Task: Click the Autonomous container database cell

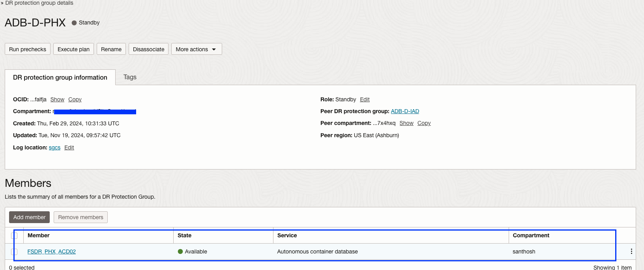Action: (x=317, y=251)
